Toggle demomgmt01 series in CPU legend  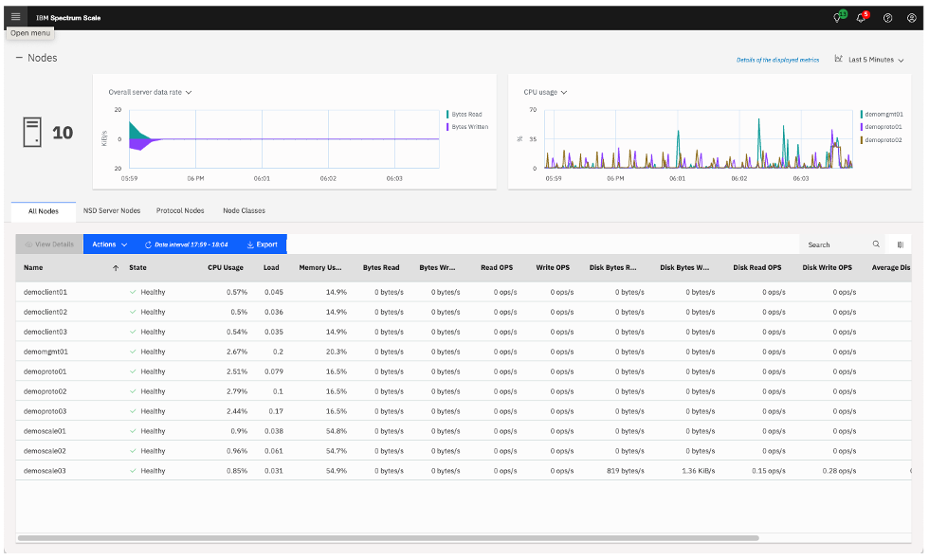881,114
